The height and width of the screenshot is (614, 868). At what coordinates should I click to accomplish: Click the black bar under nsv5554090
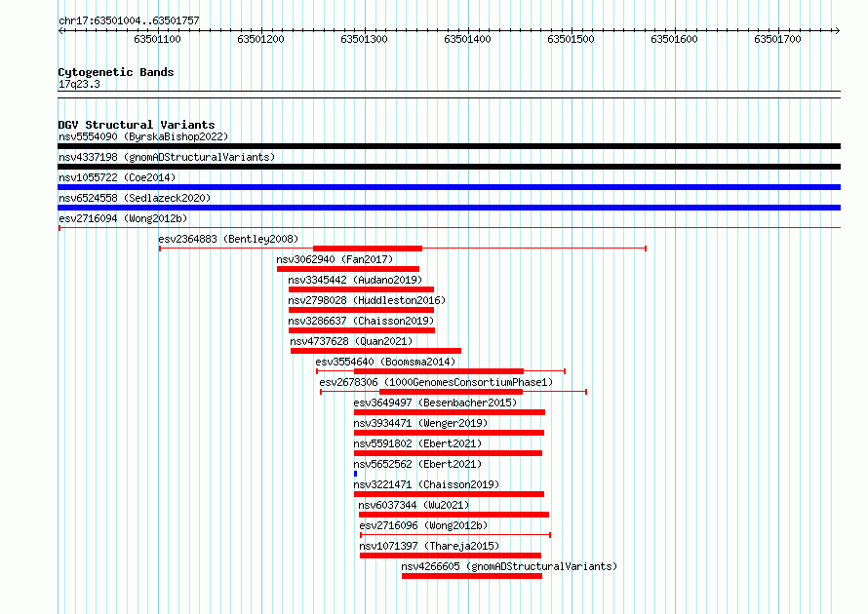pos(449,146)
